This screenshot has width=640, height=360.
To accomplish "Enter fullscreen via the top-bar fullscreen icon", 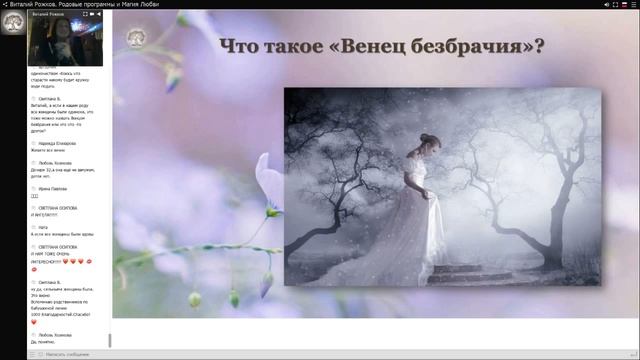I will tap(615, 4).
